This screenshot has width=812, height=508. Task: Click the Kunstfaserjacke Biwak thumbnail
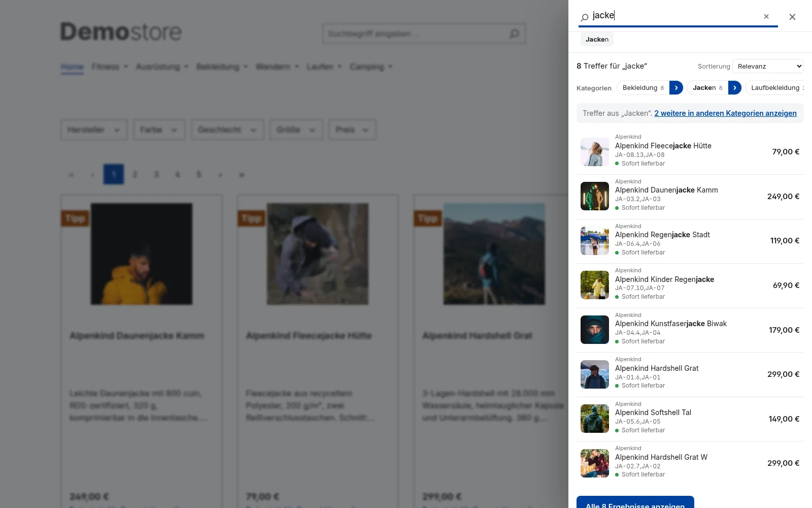tap(595, 330)
